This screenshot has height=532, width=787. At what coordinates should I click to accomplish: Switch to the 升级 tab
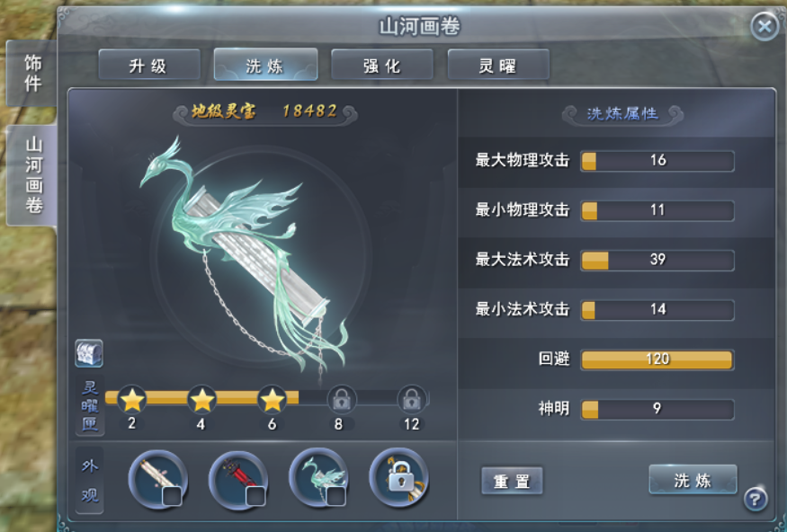point(149,65)
